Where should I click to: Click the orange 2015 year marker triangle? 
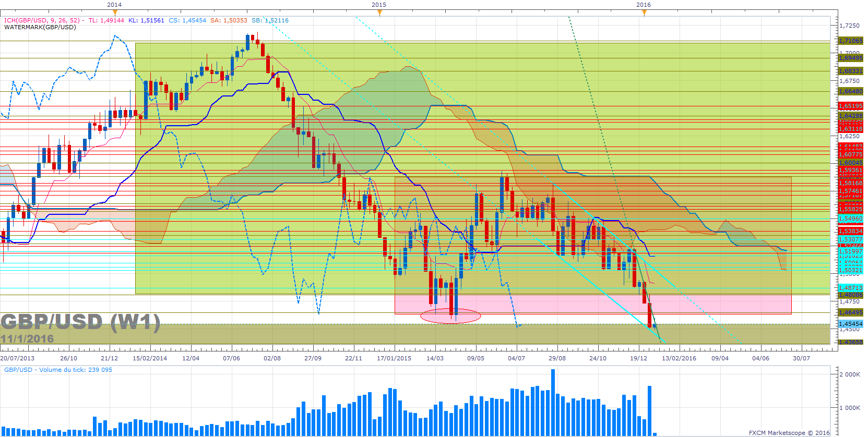[x=379, y=13]
